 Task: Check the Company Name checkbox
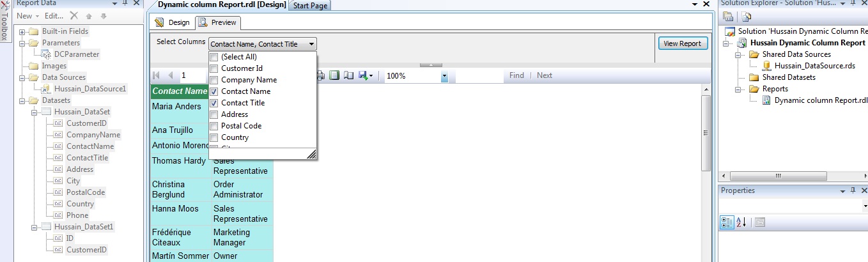214,80
